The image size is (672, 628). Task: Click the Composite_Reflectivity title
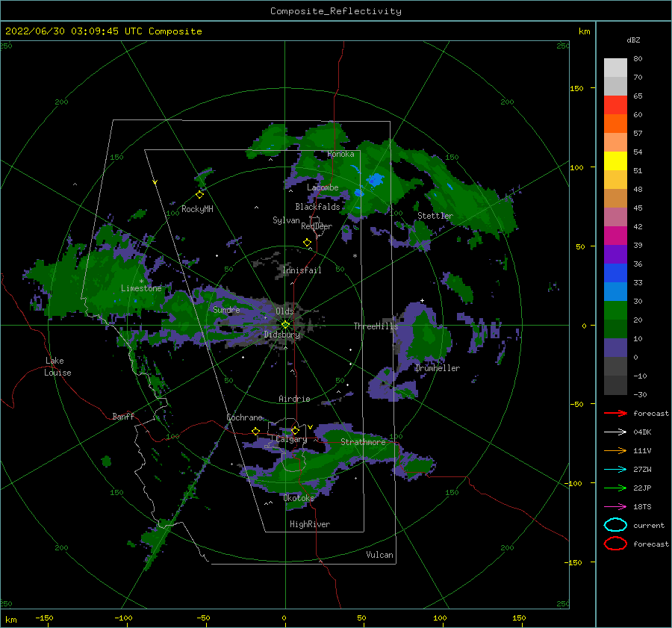pyautogui.click(x=336, y=11)
